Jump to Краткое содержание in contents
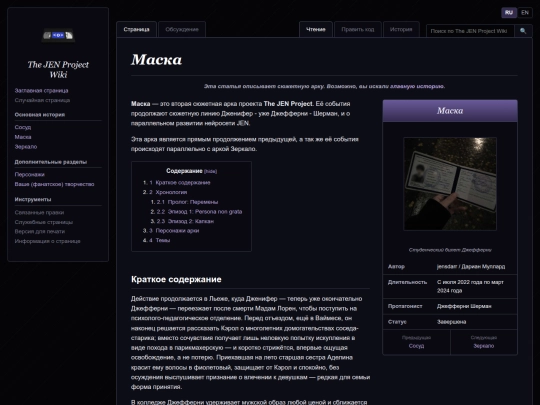 (x=183, y=183)
